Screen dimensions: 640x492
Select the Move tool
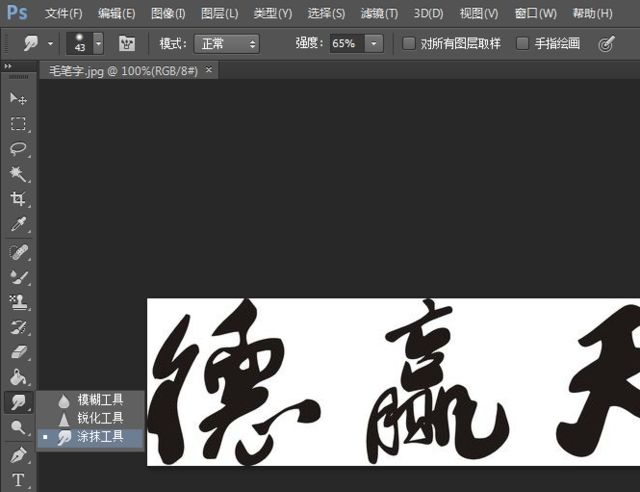tap(18, 98)
